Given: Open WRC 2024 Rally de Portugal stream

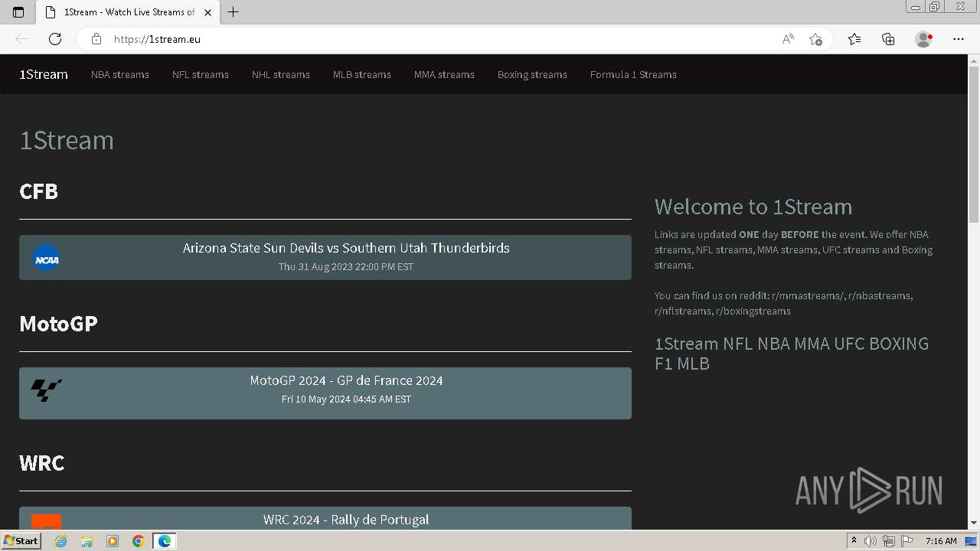Looking at the screenshot, I should pyautogui.click(x=325, y=518).
